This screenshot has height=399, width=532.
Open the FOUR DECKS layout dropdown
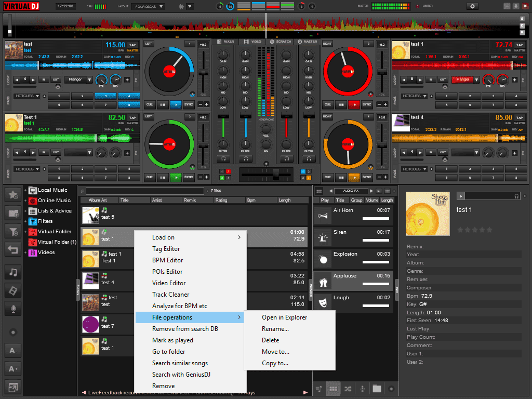pos(148,6)
